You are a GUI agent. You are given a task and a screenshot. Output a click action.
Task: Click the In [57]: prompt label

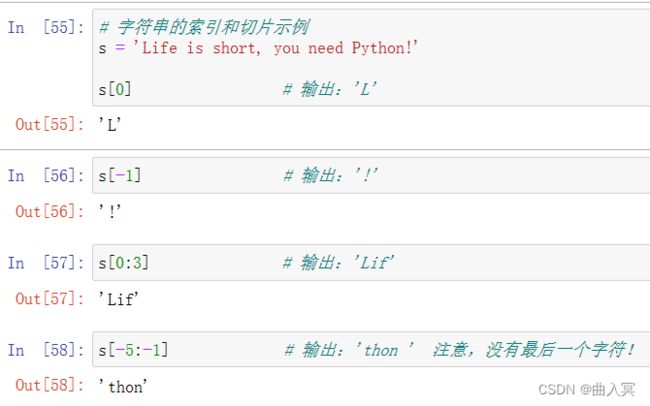click(46, 263)
